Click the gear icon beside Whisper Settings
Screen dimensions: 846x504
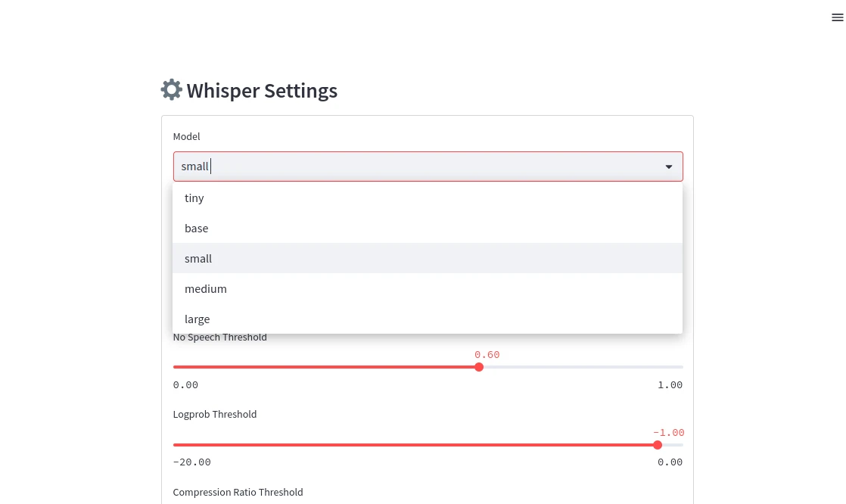(172, 90)
